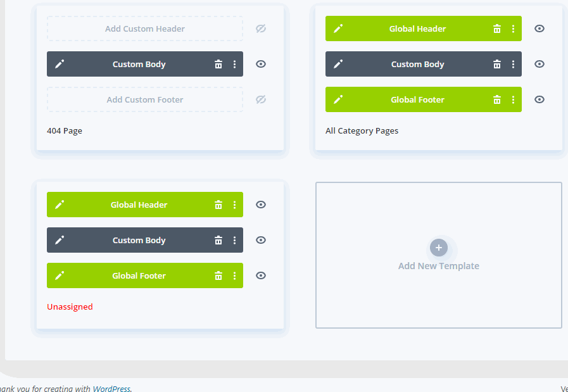Hide Custom Body in Unassigned template

coord(261,240)
